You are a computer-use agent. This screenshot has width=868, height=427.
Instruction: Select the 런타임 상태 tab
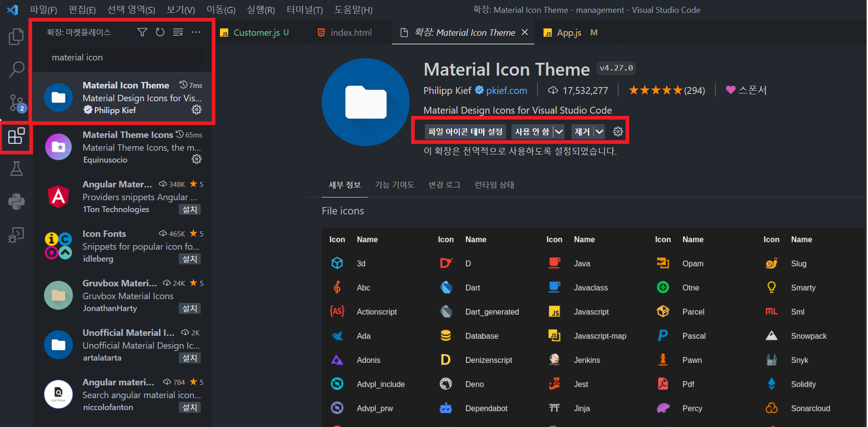pos(494,185)
